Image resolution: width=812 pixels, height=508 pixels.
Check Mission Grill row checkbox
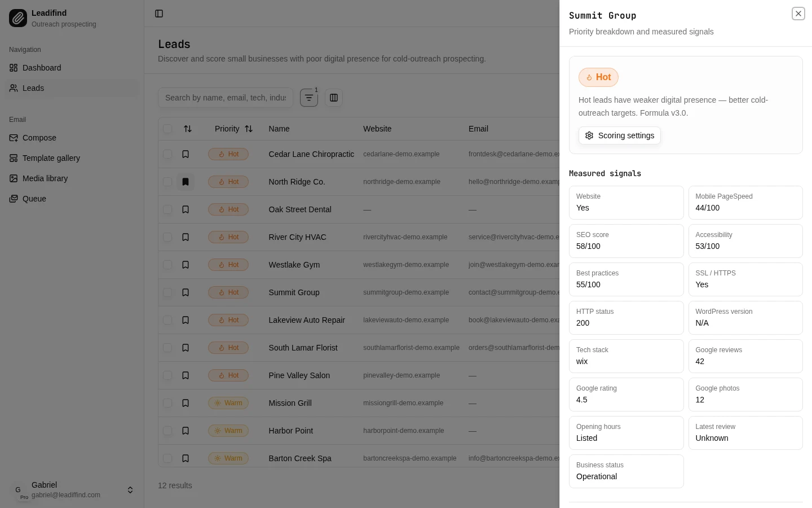(167, 403)
